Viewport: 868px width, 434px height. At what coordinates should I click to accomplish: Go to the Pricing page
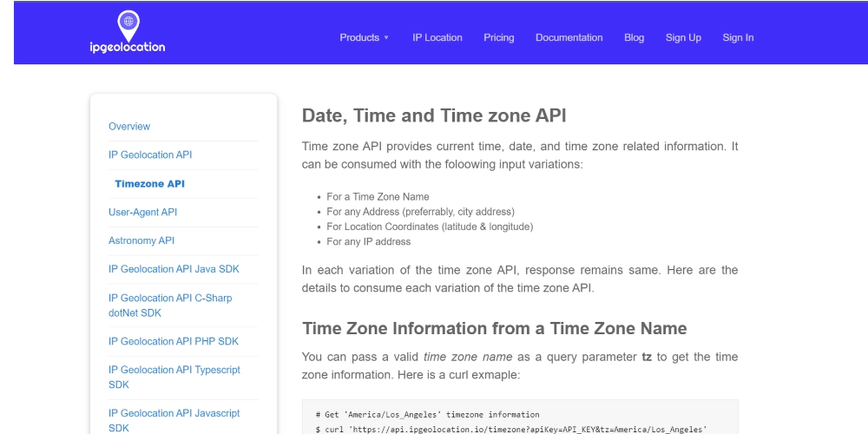[x=499, y=37]
